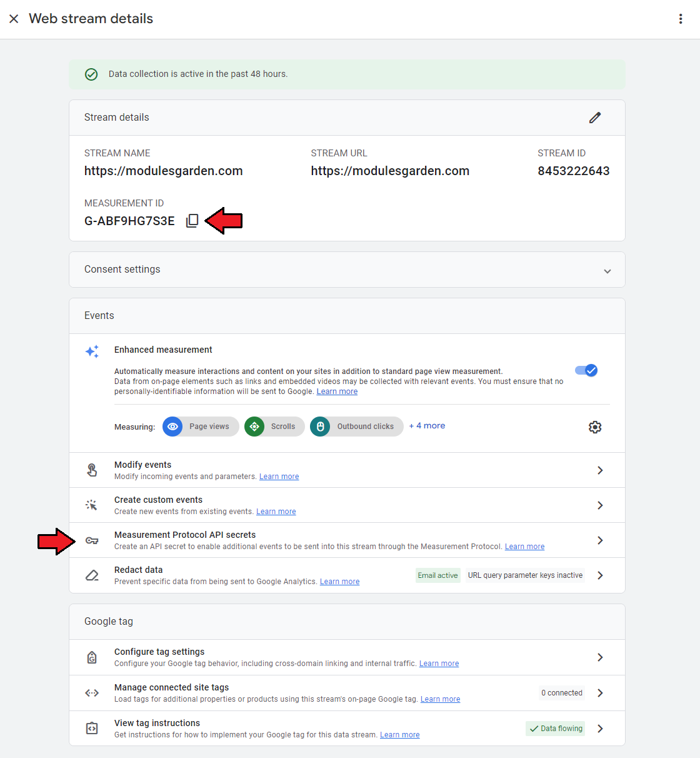700x758 pixels.
Task: Open the three-dot more options menu
Action: point(681,19)
